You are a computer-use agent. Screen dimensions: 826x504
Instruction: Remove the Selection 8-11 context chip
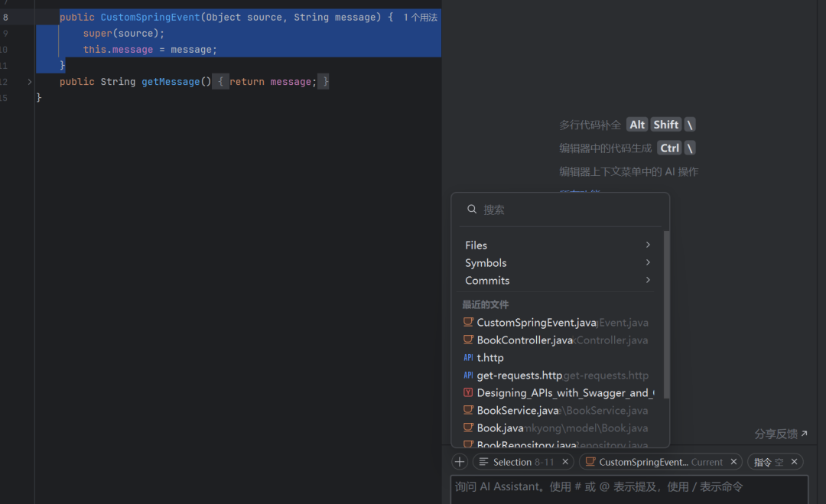(x=565, y=462)
